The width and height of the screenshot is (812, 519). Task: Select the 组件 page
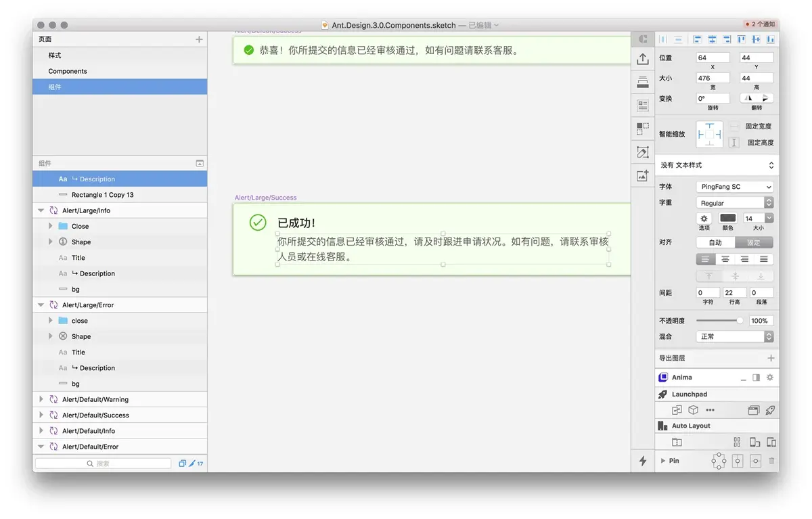120,87
